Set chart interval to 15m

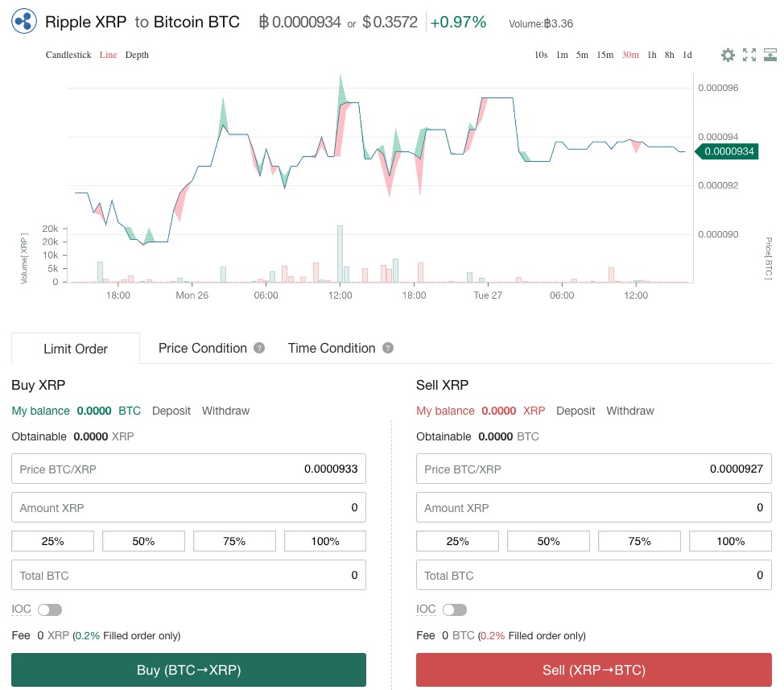605,55
